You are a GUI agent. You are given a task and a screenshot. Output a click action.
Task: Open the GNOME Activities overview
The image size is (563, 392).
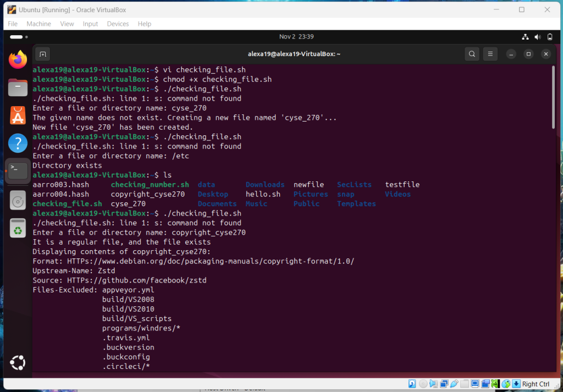click(16, 37)
